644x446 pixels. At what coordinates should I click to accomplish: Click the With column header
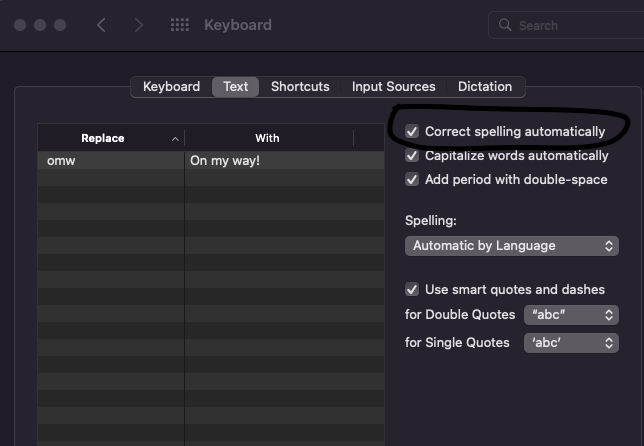pyautogui.click(x=267, y=138)
